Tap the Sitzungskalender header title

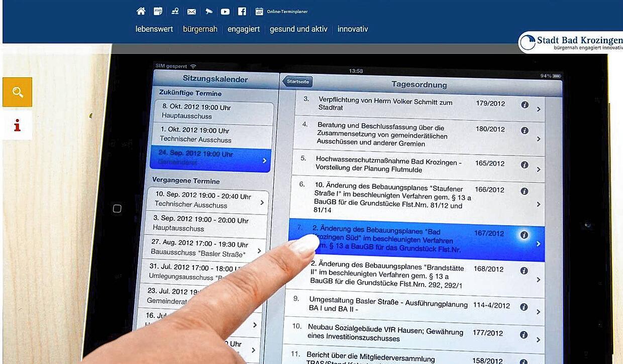click(215, 79)
